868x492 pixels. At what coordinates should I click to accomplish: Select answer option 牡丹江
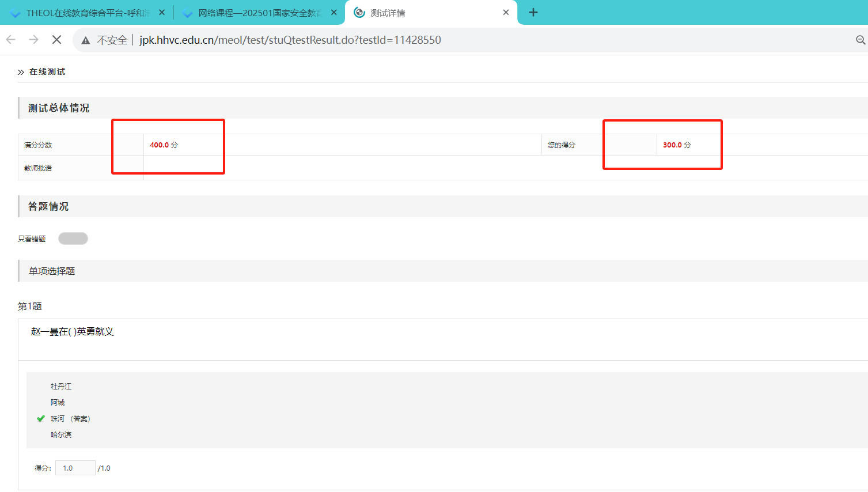point(61,387)
